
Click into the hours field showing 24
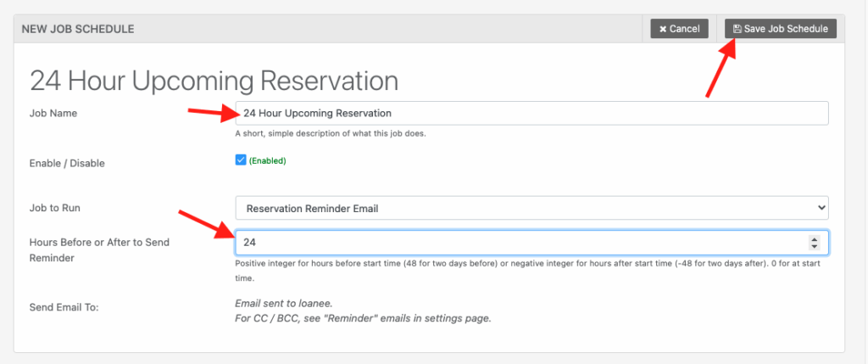pos(517,243)
